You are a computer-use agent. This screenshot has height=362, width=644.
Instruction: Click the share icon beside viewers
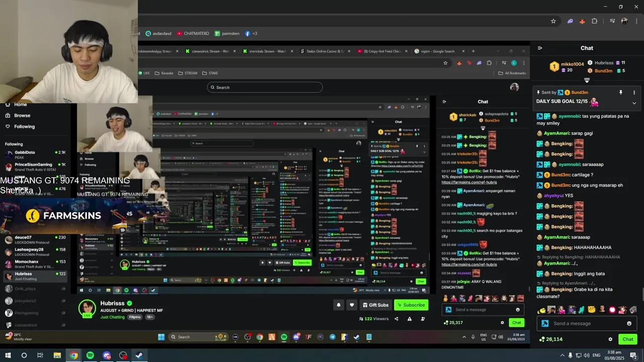396,319
